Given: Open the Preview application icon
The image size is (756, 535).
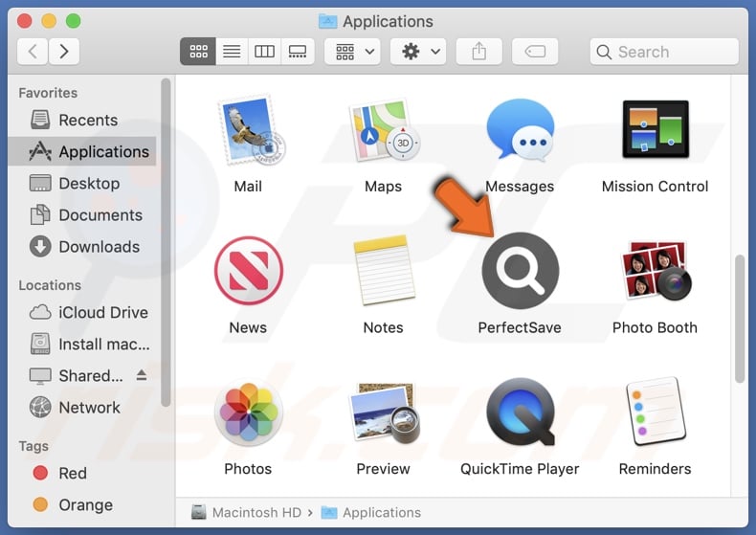Looking at the screenshot, I should click(x=385, y=412).
